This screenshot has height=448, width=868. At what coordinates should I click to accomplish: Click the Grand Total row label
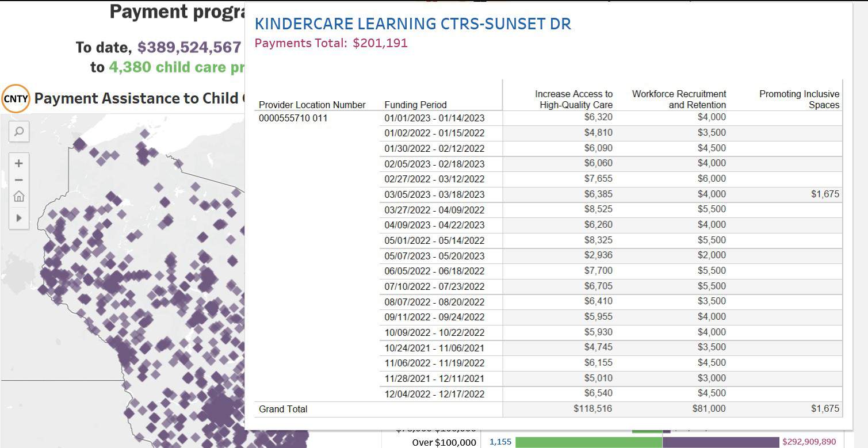(x=283, y=409)
